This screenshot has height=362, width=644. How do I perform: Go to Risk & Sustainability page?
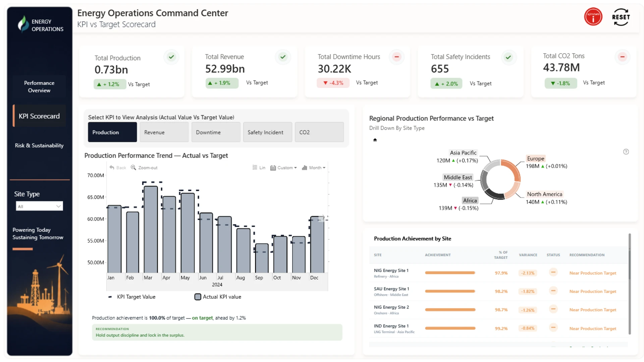point(39,145)
